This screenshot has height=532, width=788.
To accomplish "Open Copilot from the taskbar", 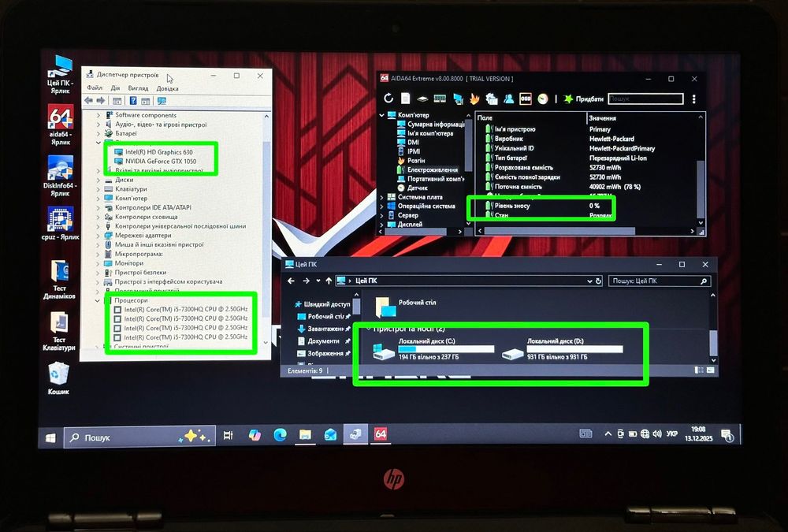I will click(x=255, y=434).
